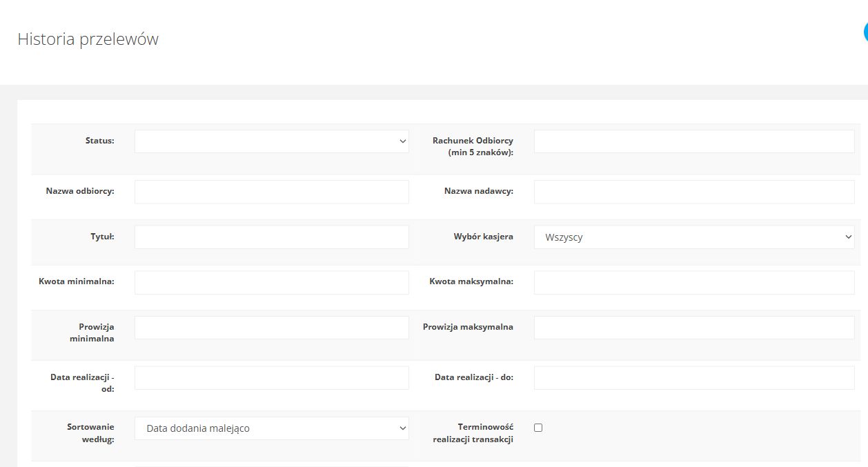Screen dimensions: 868x467
Task: Click the Rachunek Odbiorcy label text
Action: pos(473,146)
